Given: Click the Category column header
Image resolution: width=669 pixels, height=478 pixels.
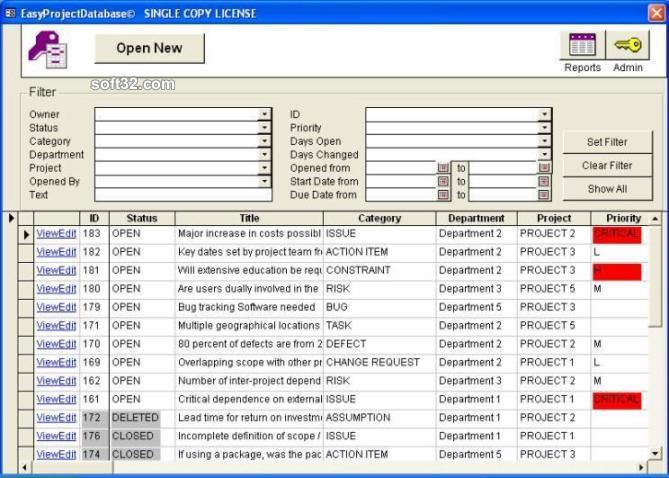Looking at the screenshot, I should coord(379,219).
